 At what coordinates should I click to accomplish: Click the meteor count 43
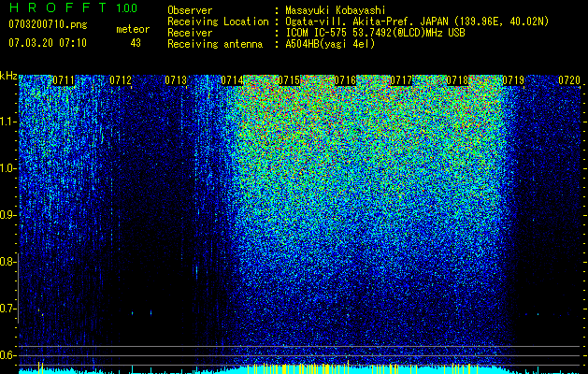[136, 43]
